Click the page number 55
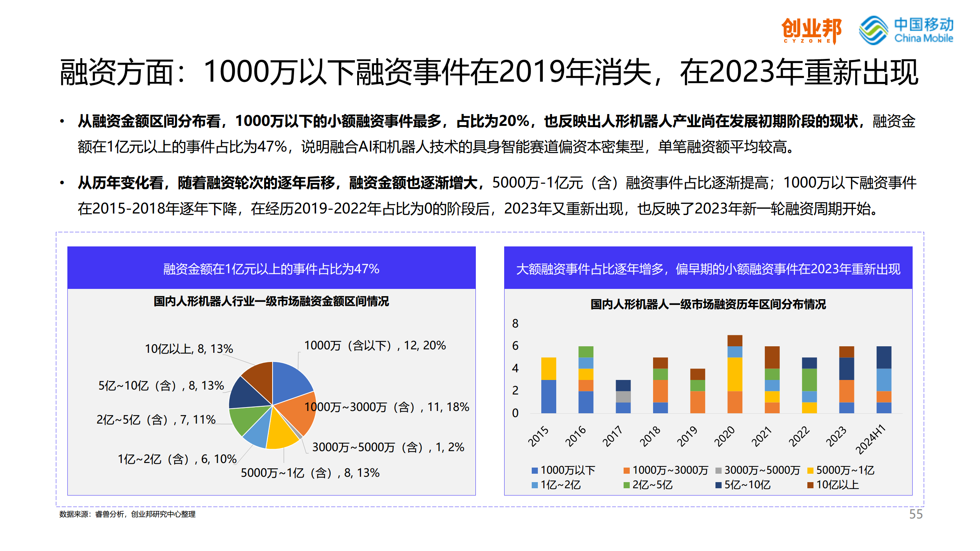980x551 pixels. [x=916, y=514]
